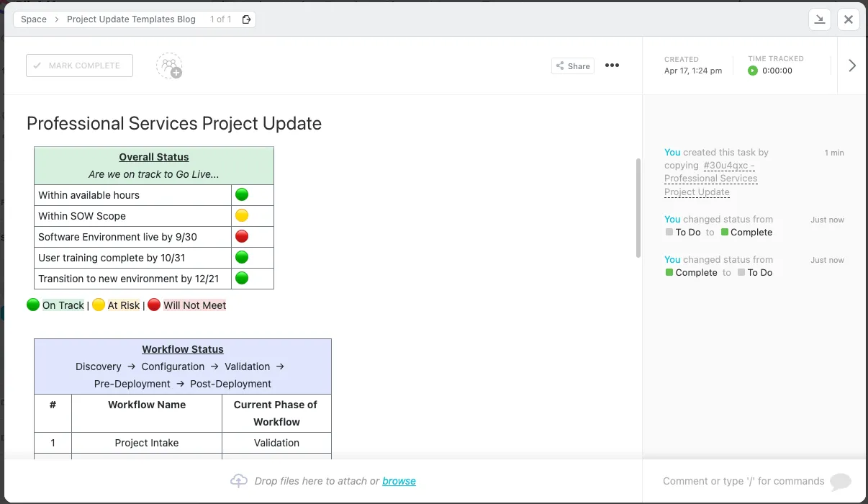Open the Share dialog
The height and width of the screenshot is (504, 868).
[x=573, y=66]
